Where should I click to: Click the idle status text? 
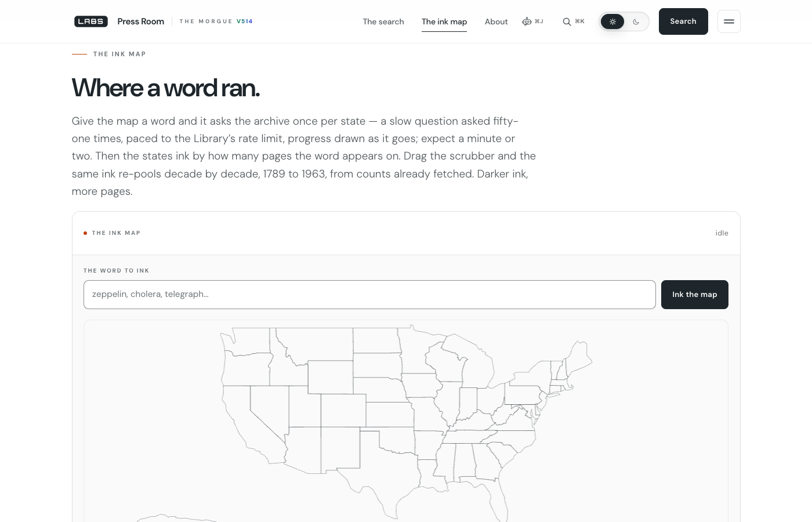[x=722, y=233]
